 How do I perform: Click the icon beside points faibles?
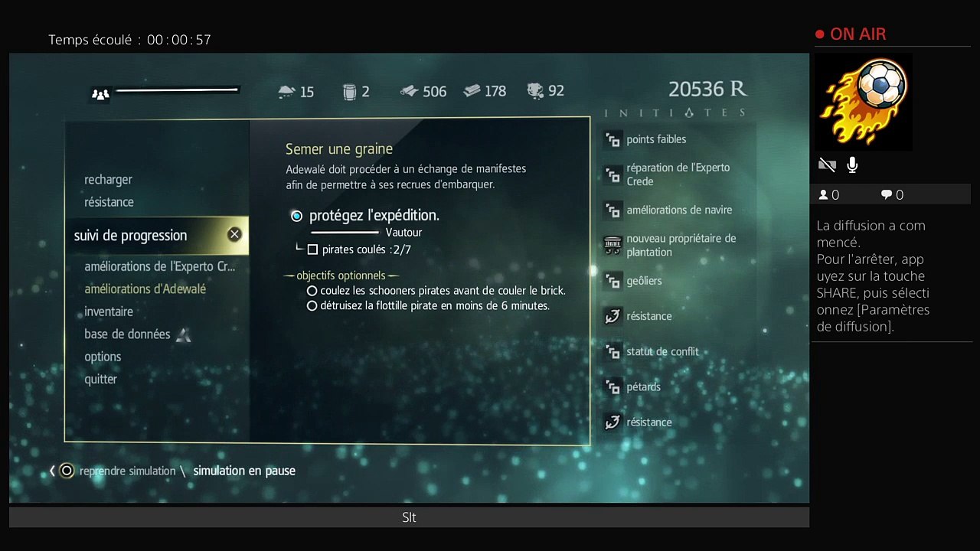coord(612,139)
